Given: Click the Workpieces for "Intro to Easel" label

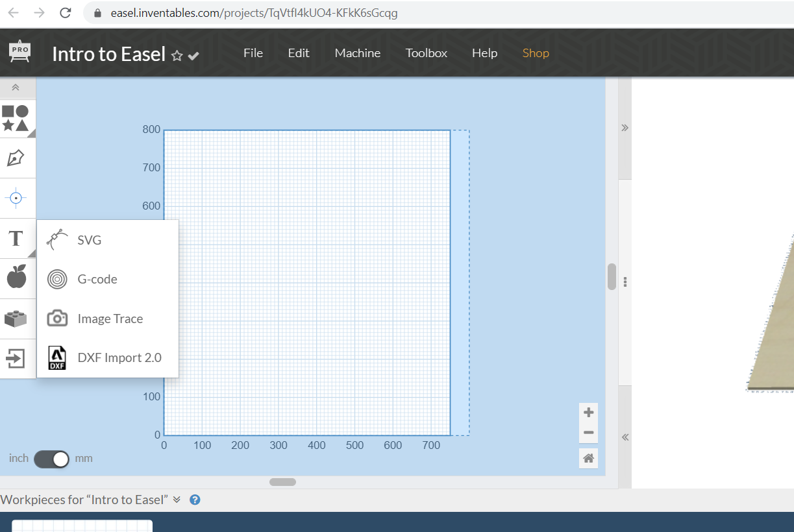Looking at the screenshot, I should (84, 500).
